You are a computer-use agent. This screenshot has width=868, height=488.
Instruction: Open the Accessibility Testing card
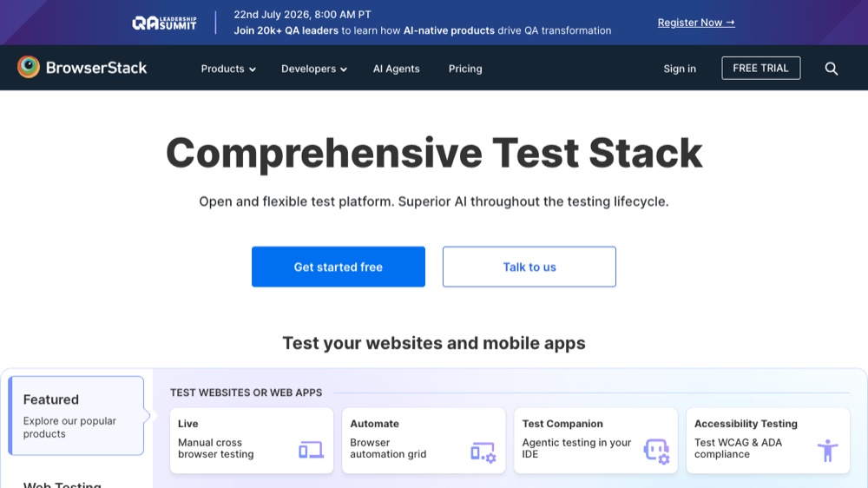click(x=768, y=441)
